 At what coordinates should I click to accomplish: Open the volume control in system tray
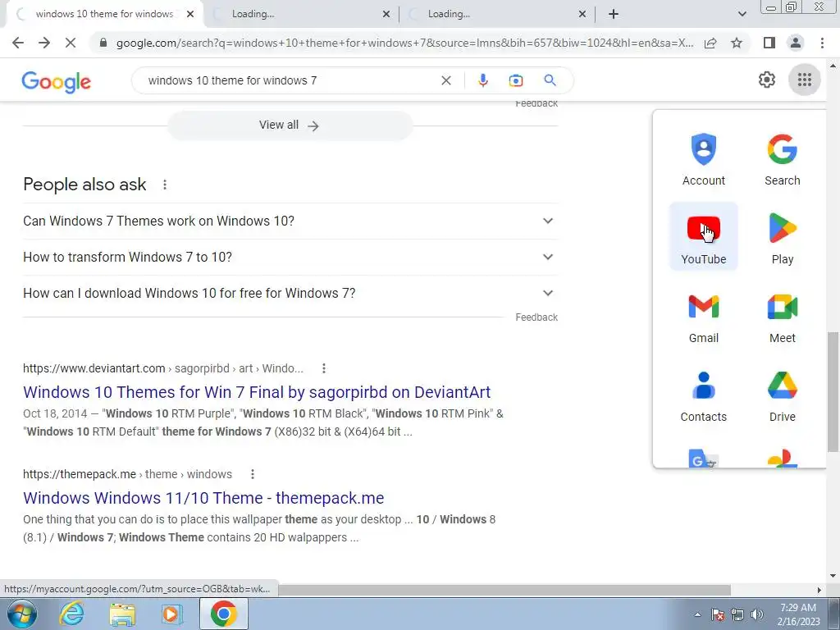(x=757, y=614)
